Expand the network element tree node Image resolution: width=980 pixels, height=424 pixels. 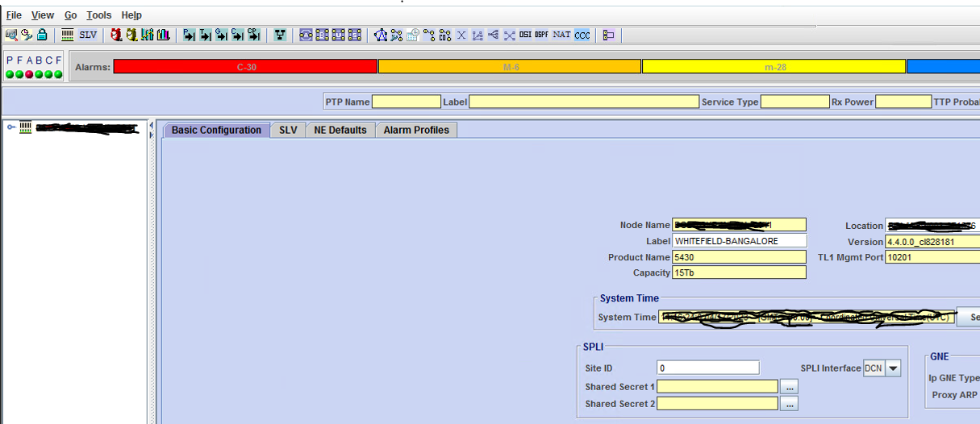11,127
